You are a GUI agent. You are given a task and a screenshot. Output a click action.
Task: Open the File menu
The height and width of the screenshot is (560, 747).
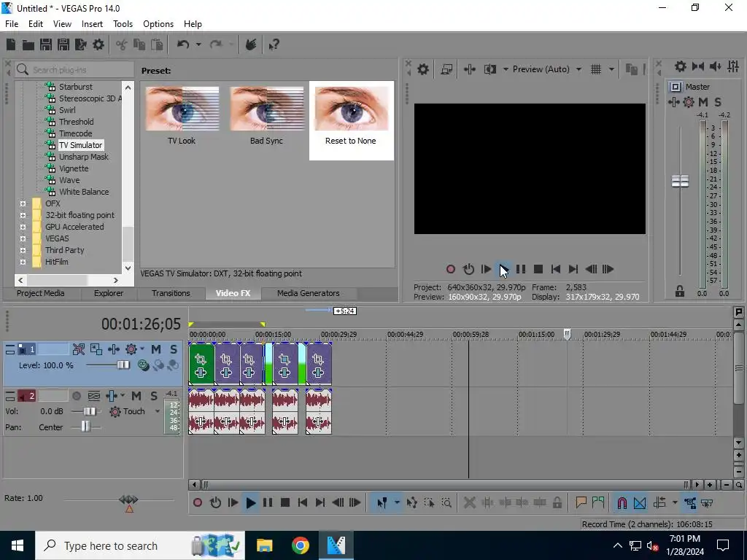click(12, 24)
